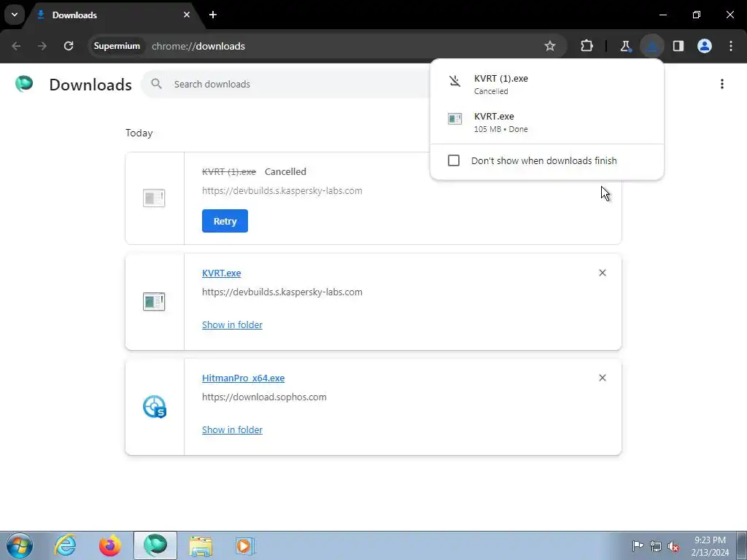
Task: Remove HitmanPro_x64.exe from the list
Action: [x=602, y=378]
